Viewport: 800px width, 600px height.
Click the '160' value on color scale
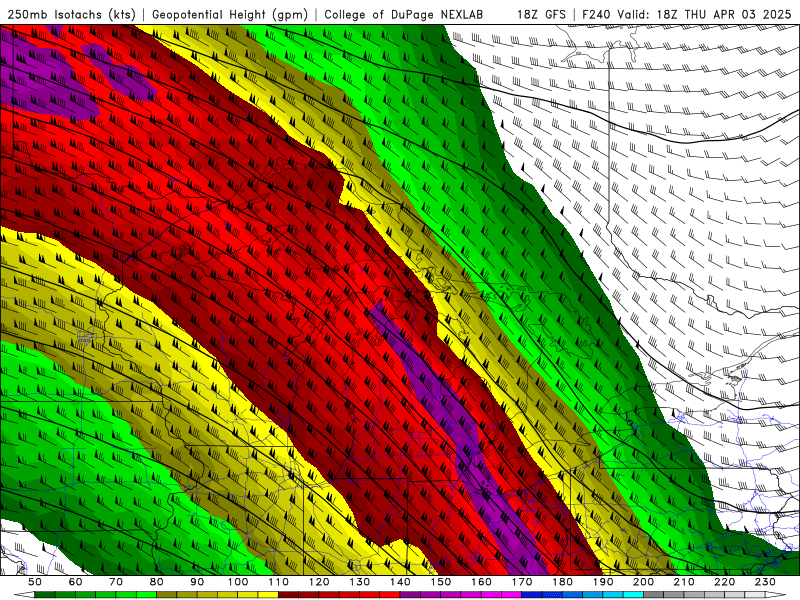481,582
